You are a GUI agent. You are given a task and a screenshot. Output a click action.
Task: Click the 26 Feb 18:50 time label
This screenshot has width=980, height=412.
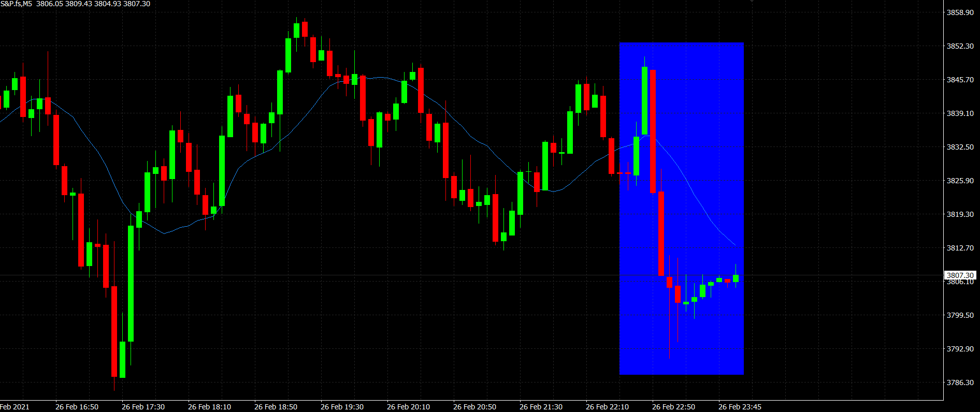276,407
